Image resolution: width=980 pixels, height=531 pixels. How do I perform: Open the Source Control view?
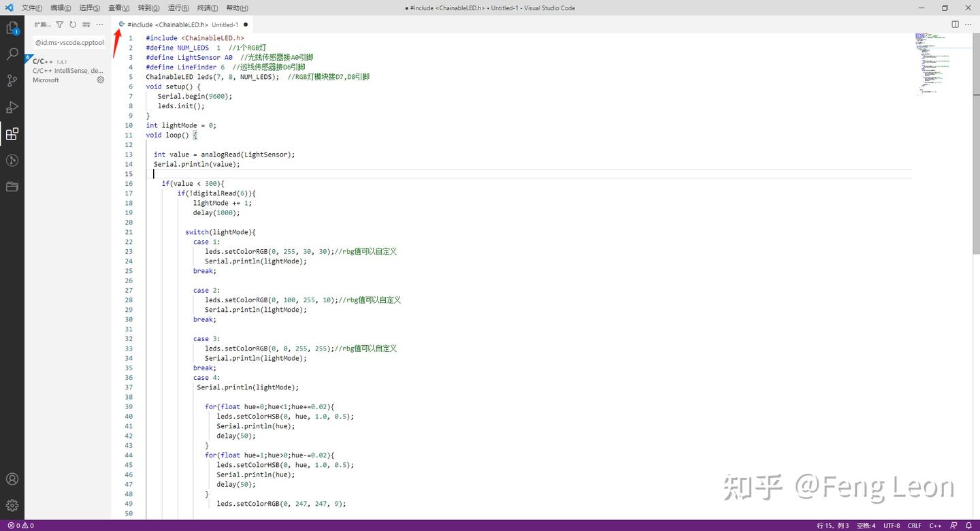(12, 81)
